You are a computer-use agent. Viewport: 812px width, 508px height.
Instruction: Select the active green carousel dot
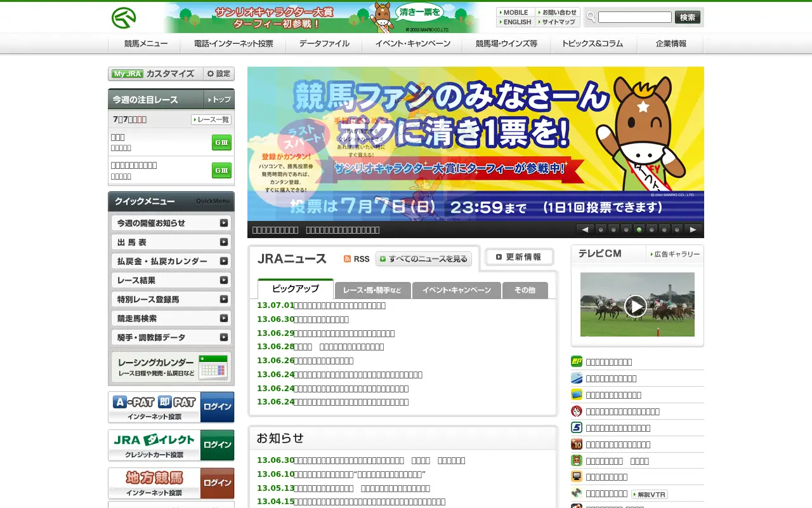coord(639,230)
